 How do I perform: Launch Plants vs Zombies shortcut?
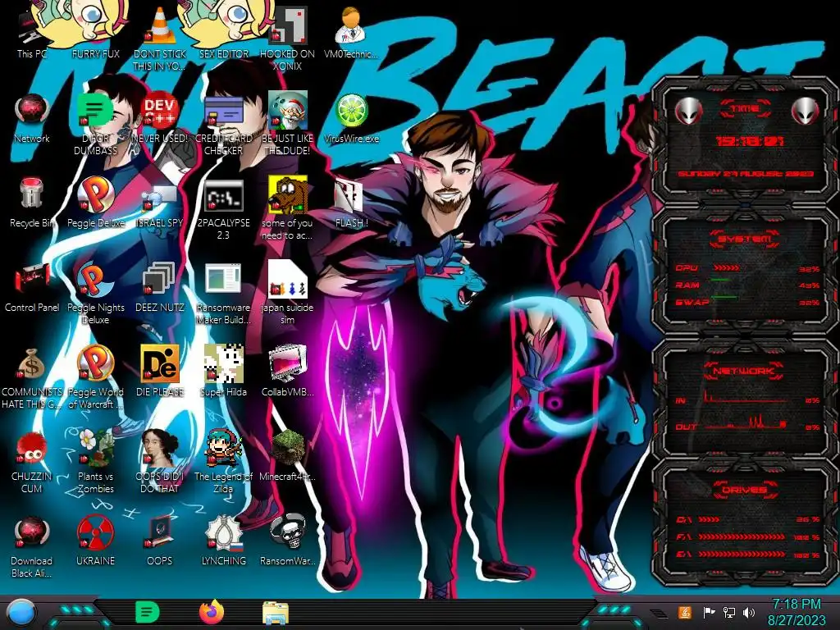(95, 461)
